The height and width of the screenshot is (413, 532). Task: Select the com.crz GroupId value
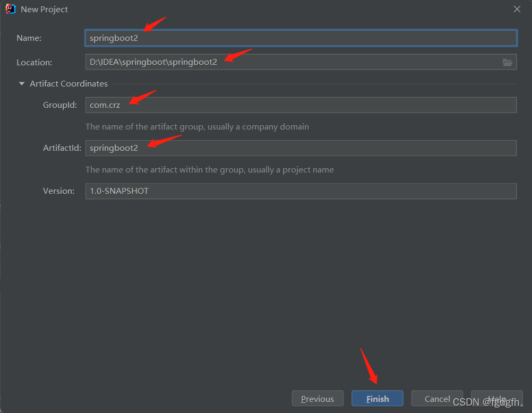tap(105, 105)
